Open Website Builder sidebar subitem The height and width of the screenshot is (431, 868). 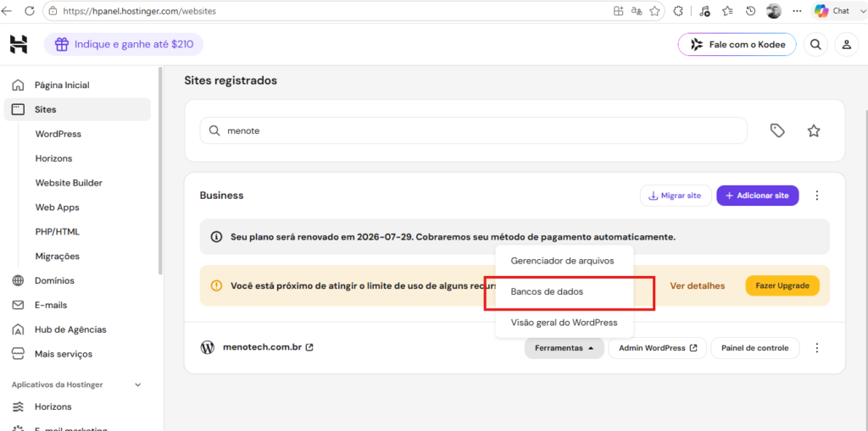(x=69, y=183)
